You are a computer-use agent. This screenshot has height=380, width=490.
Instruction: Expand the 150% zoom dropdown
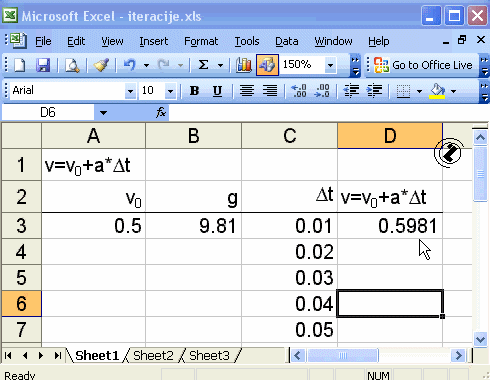pos(330,65)
